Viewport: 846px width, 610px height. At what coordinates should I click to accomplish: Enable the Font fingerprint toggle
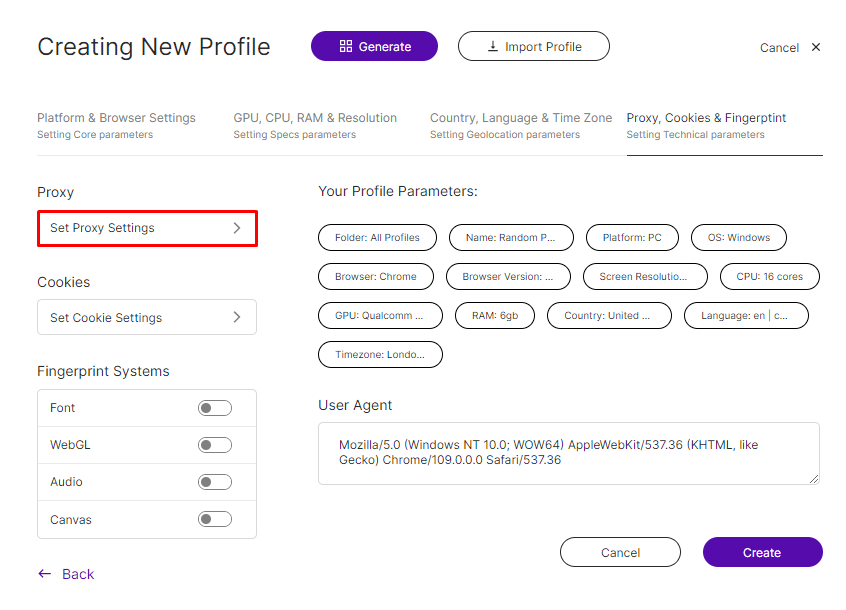(215, 408)
